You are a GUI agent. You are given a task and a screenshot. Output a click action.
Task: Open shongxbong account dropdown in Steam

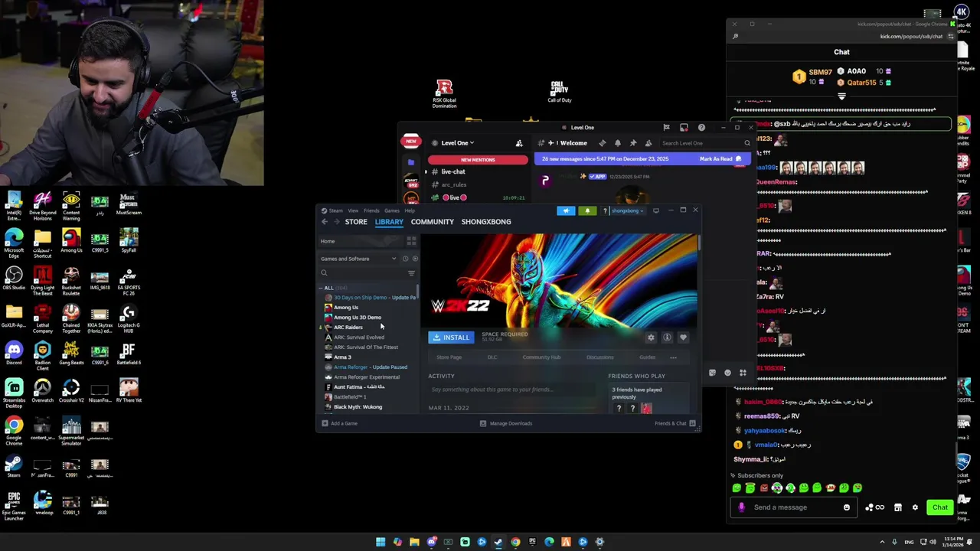tap(626, 210)
